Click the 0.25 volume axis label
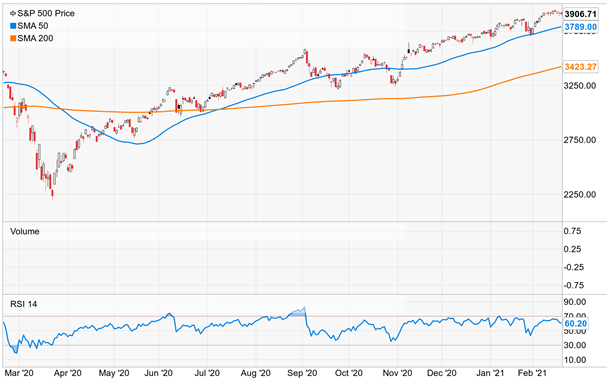 pyautogui.click(x=573, y=249)
